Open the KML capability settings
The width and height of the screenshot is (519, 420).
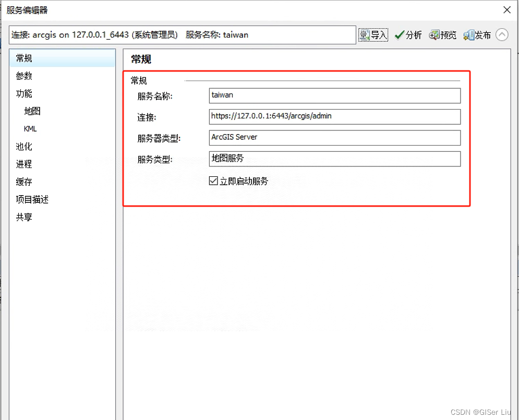coord(30,129)
